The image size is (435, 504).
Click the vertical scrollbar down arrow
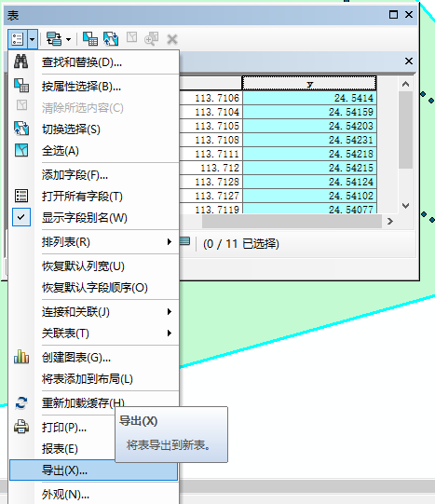tap(405, 205)
